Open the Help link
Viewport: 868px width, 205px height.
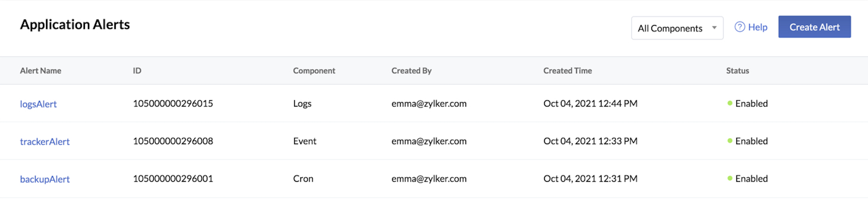pos(758,27)
